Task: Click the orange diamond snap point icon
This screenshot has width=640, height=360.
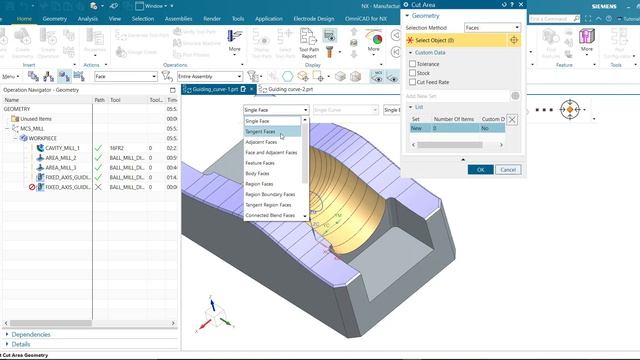Action: 570,109
